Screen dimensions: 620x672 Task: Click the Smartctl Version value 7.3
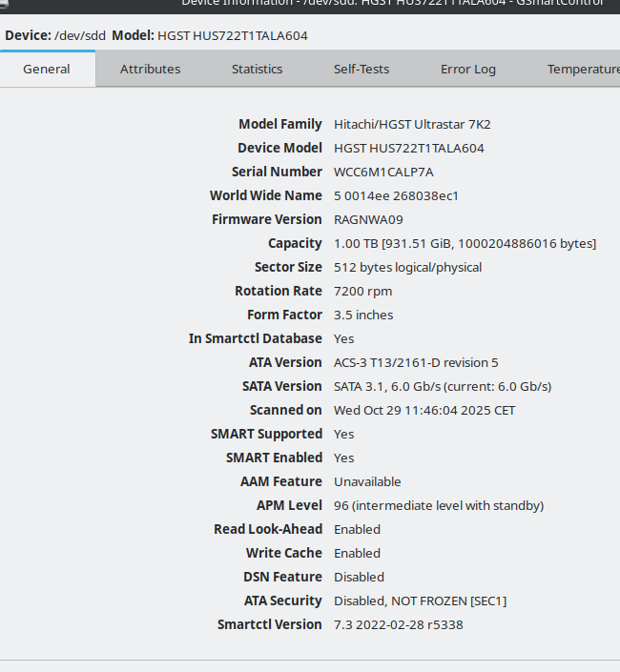(398, 624)
